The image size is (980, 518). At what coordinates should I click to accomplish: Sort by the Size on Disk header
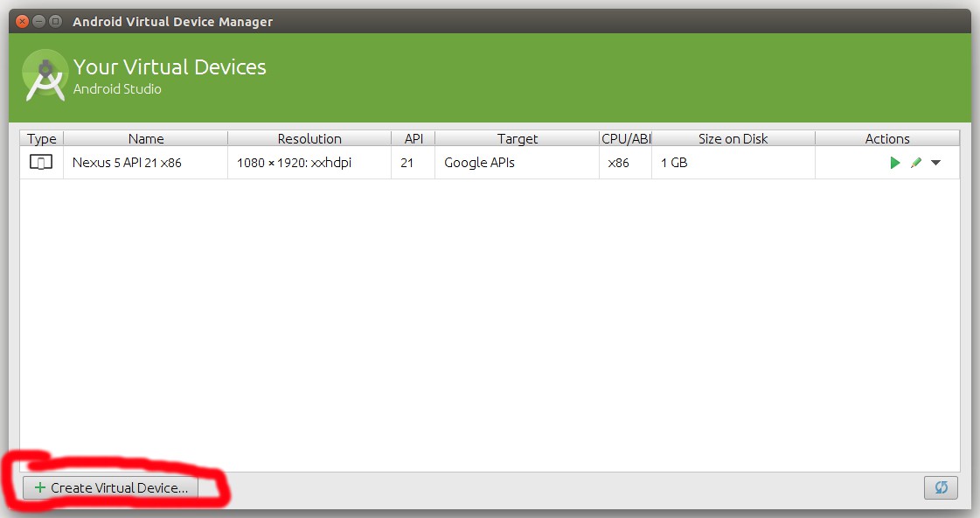point(733,138)
